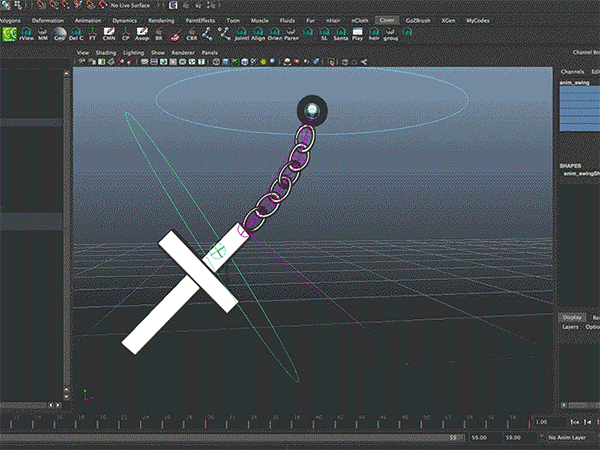Click the first snap magnet icon
Viewport: 600px width, 450px height.
42,5
